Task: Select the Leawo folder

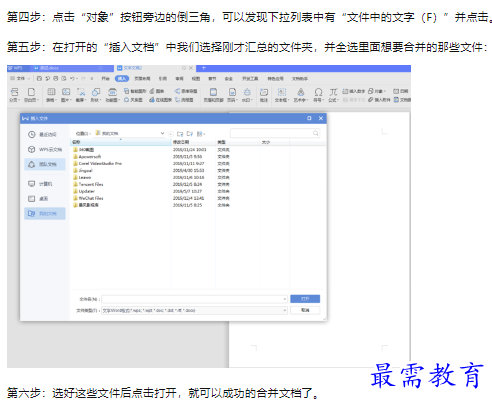Action: pos(82,177)
